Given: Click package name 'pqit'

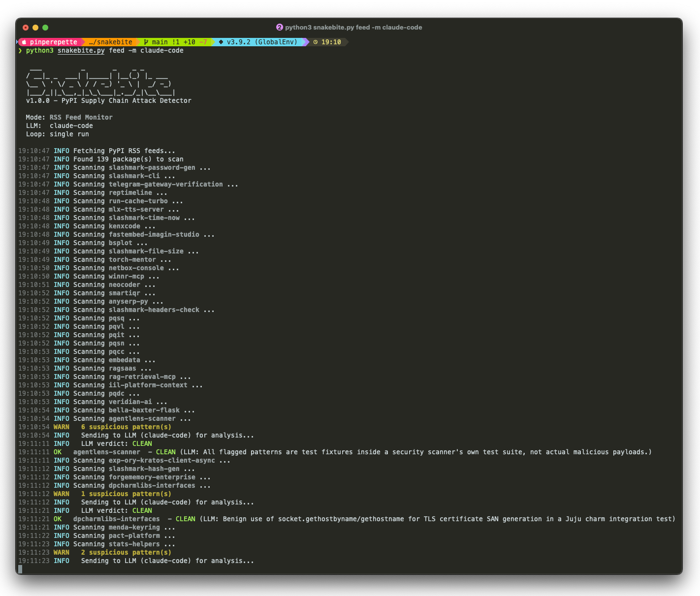Looking at the screenshot, I should point(117,335).
